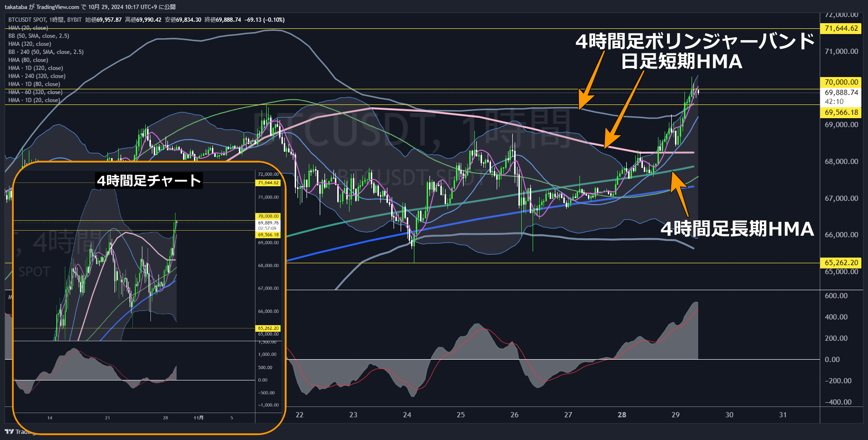This screenshot has width=868, height=440.
Task: Click 11月 on inset chart time axis
Action: (199, 418)
